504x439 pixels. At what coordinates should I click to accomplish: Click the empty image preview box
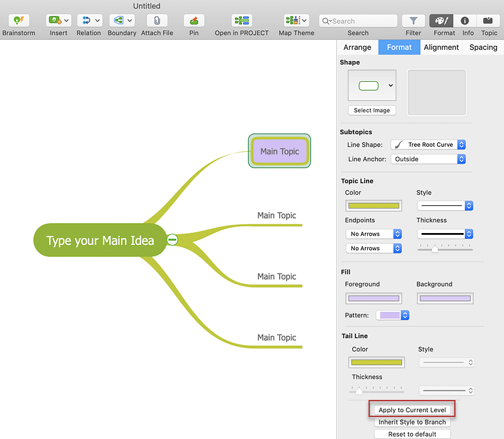437,93
